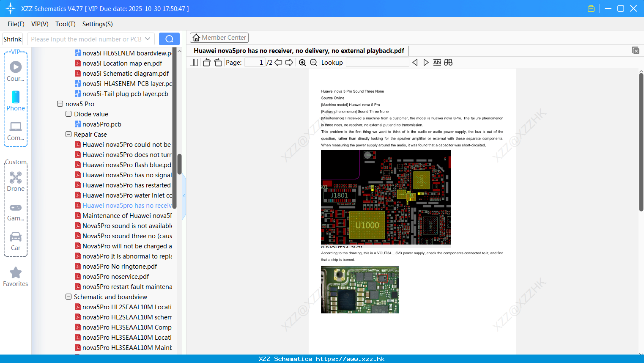
Task: Open nova5Pro restart fault maintenance PDF
Action: 127,287
